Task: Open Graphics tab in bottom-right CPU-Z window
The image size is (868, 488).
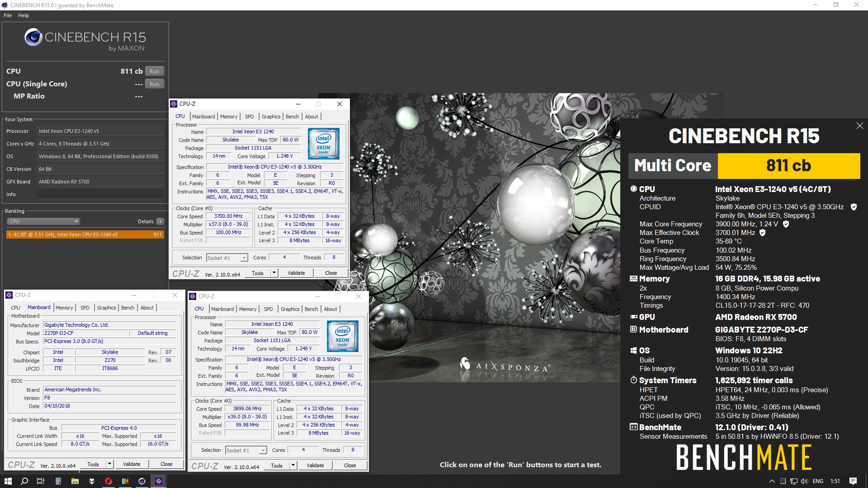Action: pyautogui.click(x=290, y=309)
